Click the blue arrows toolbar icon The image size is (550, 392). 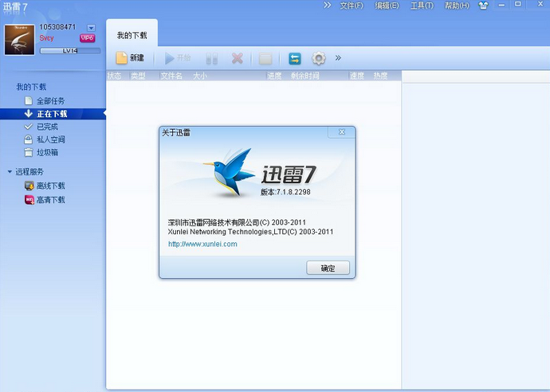tap(295, 58)
